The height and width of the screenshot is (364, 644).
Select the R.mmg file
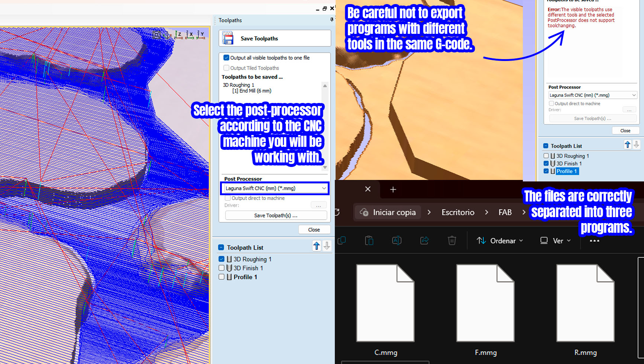[x=586, y=310]
